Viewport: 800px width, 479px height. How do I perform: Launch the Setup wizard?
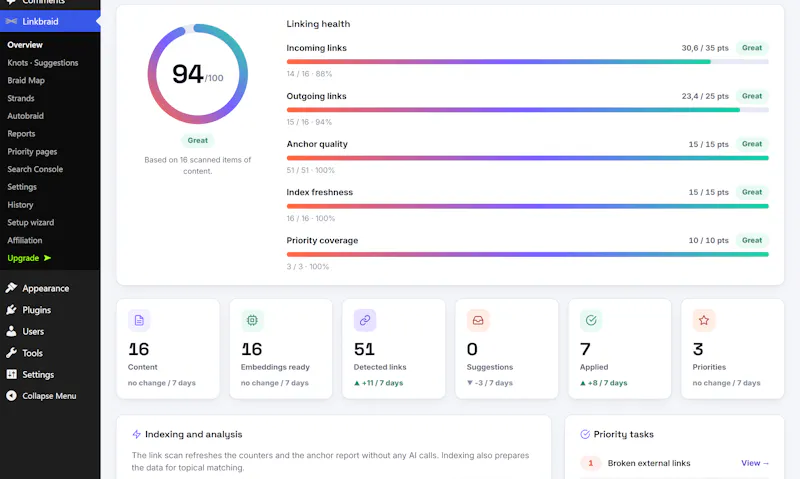[x=31, y=223]
